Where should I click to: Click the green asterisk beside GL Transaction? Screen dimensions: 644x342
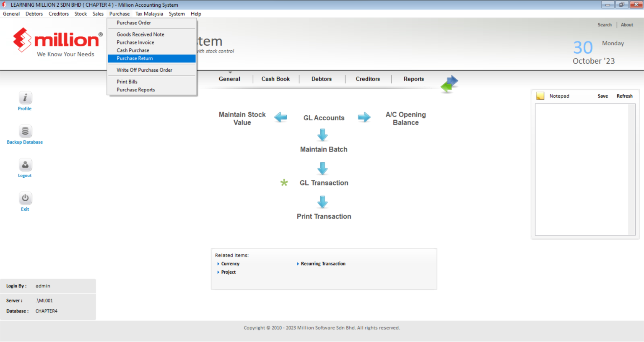point(284,183)
